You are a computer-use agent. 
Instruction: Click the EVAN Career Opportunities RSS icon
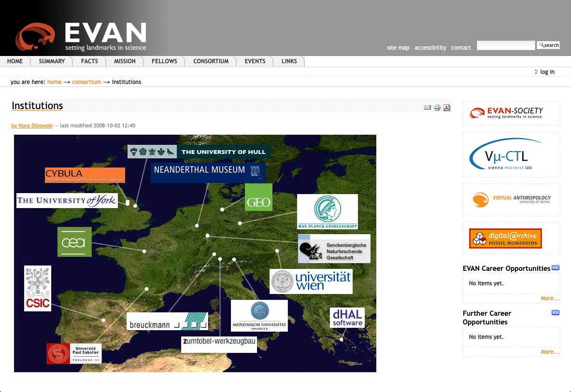coord(556,268)
